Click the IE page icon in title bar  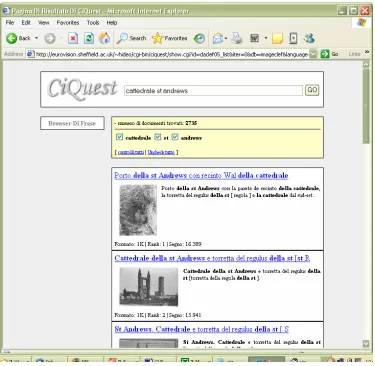(x=7, y=11)
